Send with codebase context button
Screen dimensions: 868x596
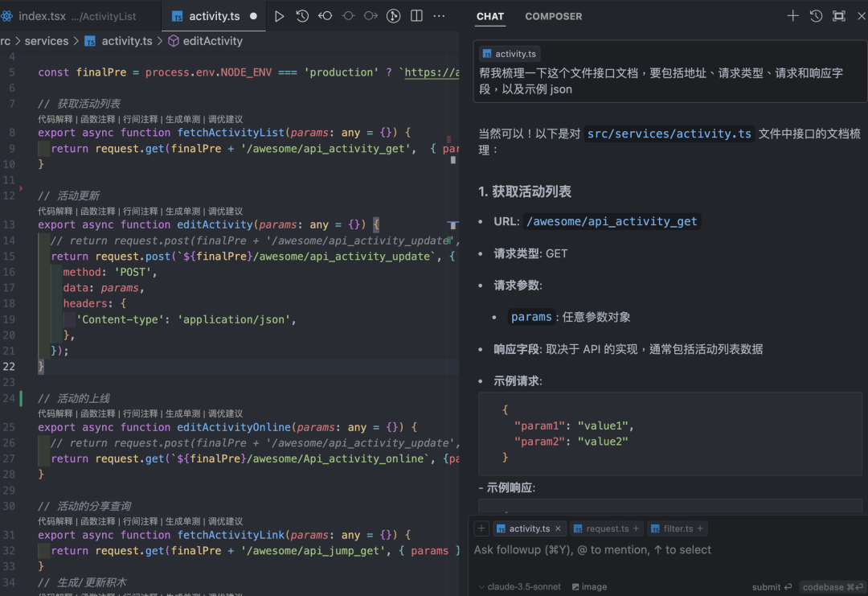[x=832, y=586]
